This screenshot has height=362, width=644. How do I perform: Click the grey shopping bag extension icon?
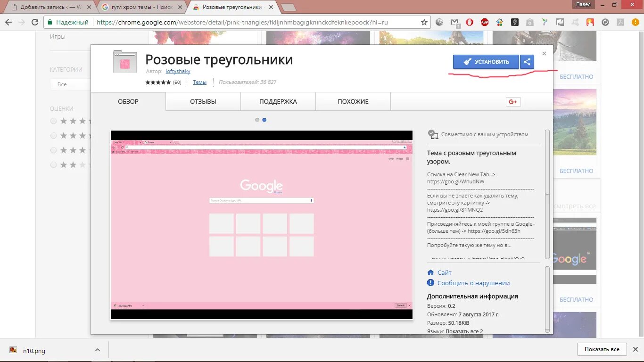coord(530,22)
